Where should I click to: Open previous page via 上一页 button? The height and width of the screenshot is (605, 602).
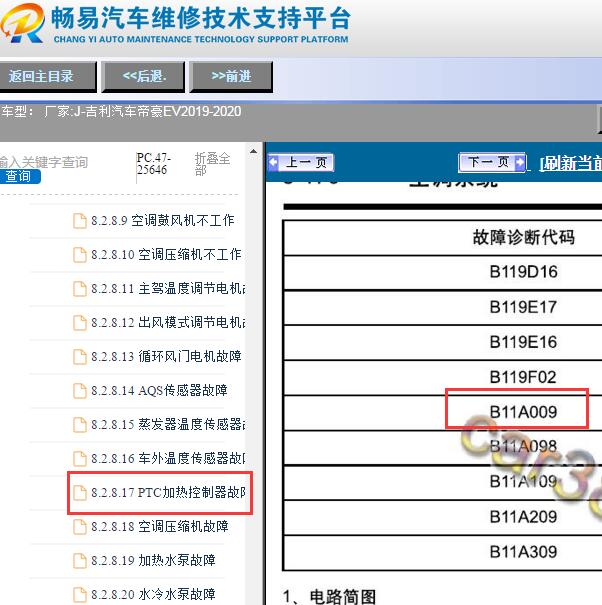click(x=301, y=162)
